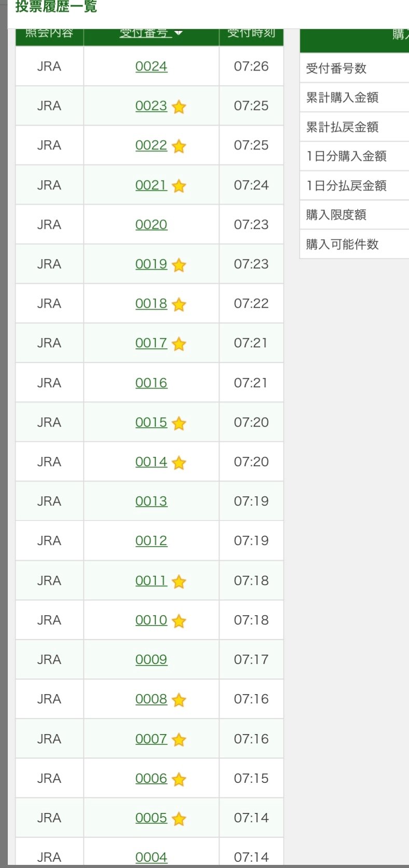The width and height of the screenshot is (409, 868).
Task: Click the star icon beside receipt 0011
Action: (179, 582)
